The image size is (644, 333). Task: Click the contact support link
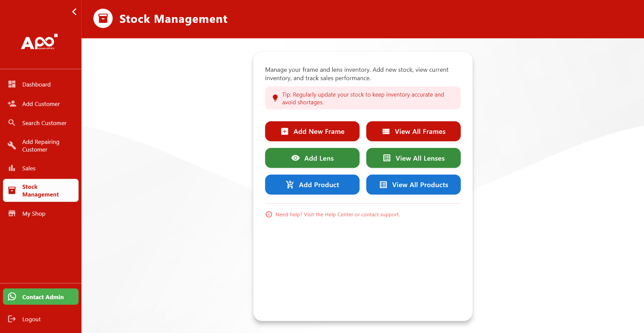point(381,214)
